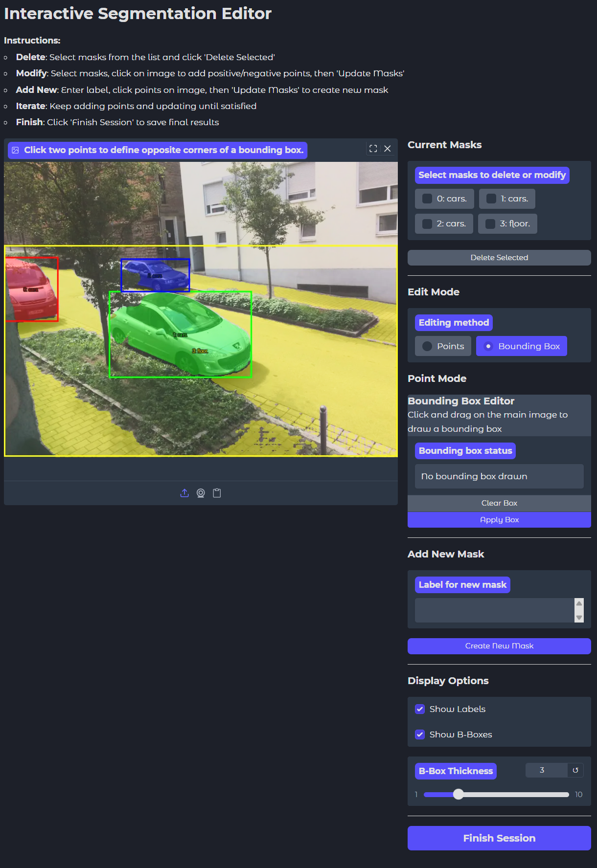Check the '1: cars.' mask checkbox
This screenshot has width=597, height=868.
point(491,199)
